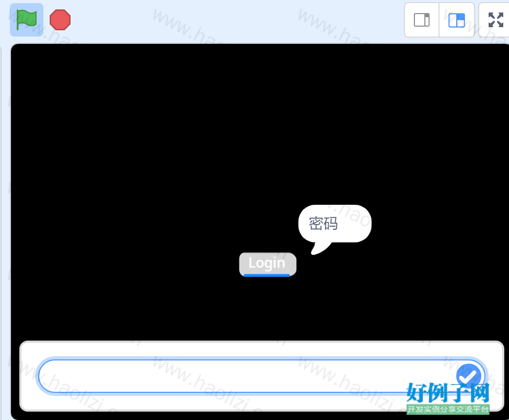Stop the project with red stop sign

pos(60,20)
